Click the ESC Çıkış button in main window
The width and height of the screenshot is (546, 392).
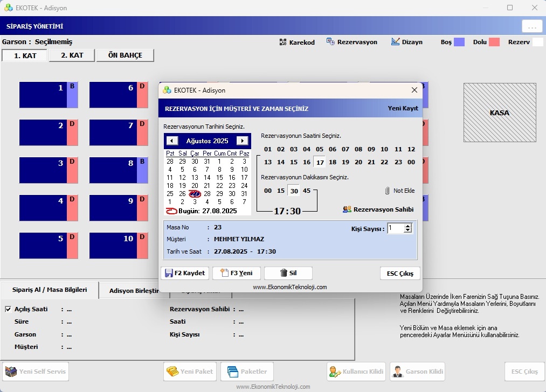pyautogui.click(x=524, y=372)
